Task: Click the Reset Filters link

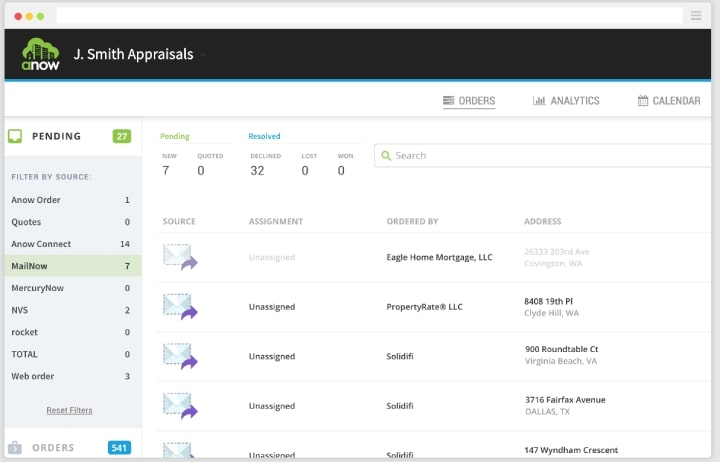Action: click(69, 410)
